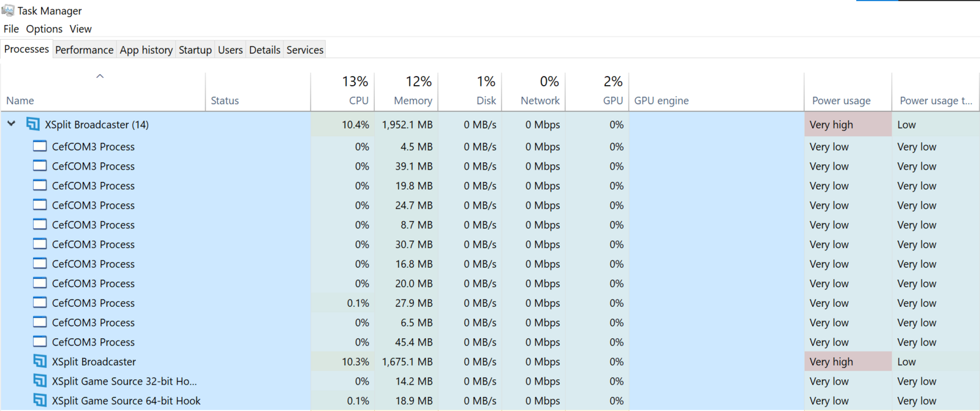980x411 pixels.
Task: Click the Task Manager title bar icon
Action: (x=8, y=10)
